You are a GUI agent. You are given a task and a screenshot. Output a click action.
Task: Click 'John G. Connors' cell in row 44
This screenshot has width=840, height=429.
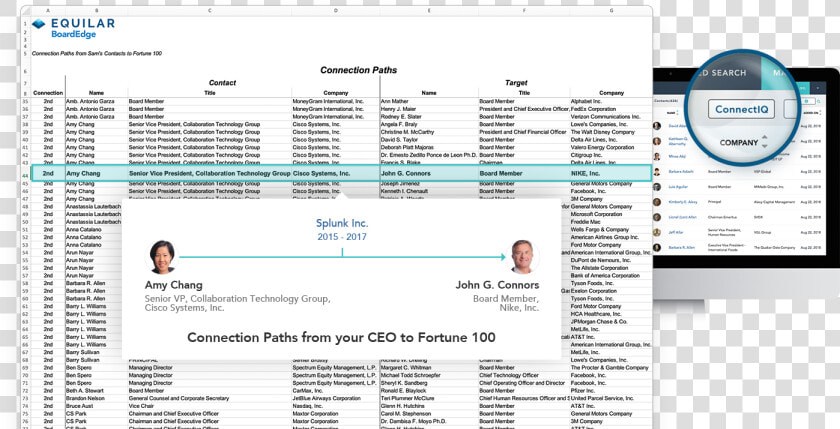click(406, 174)
